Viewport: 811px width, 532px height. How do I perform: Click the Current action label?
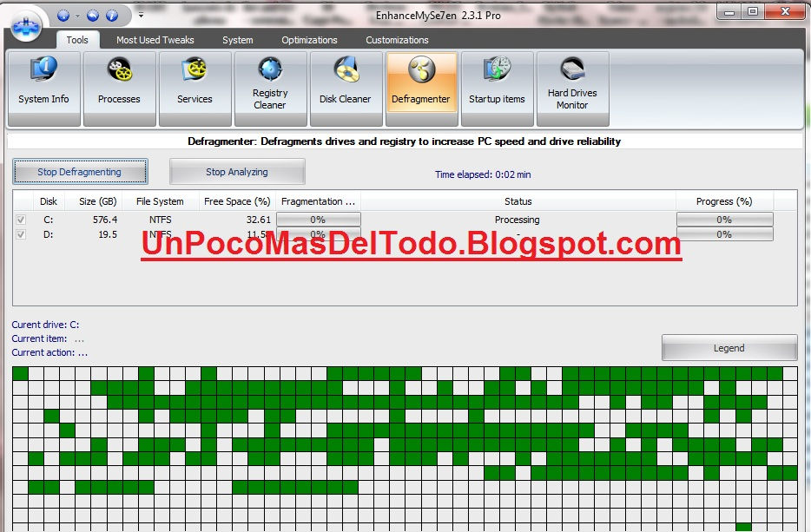click(43, 352)
